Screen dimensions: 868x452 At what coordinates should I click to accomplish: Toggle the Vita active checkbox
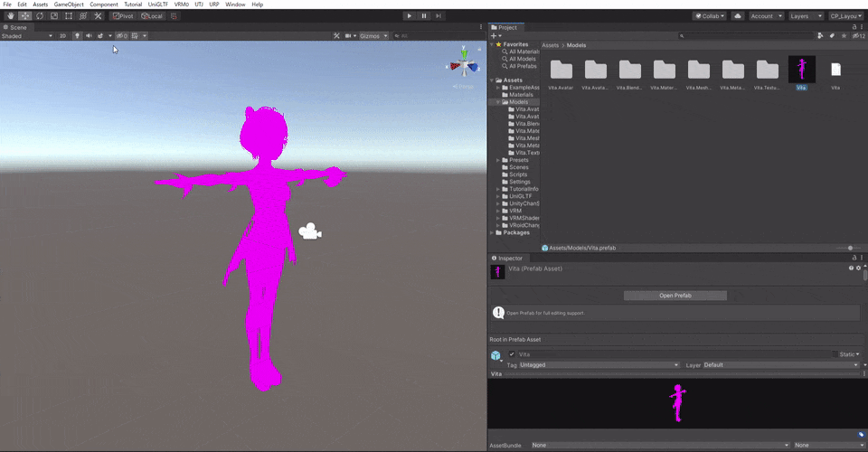coord(512,354)
